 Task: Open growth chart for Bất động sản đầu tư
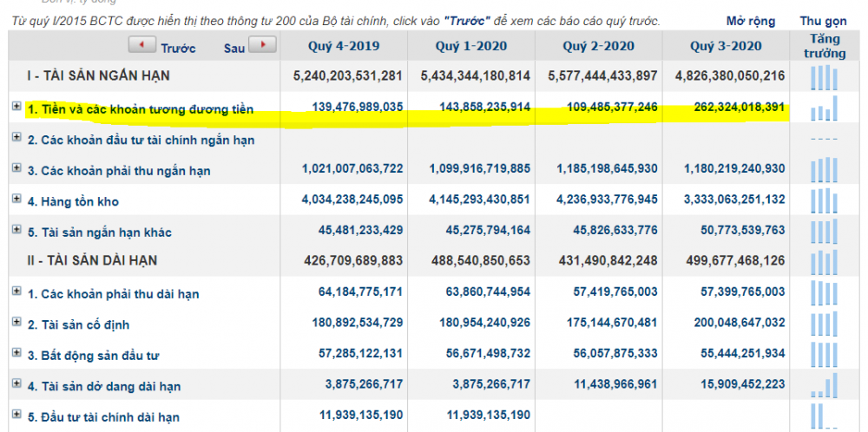click(825, 355)
